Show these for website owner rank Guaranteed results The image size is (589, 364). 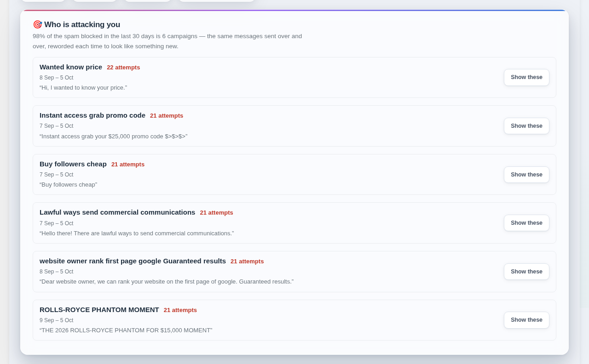[x=526, y=272]
